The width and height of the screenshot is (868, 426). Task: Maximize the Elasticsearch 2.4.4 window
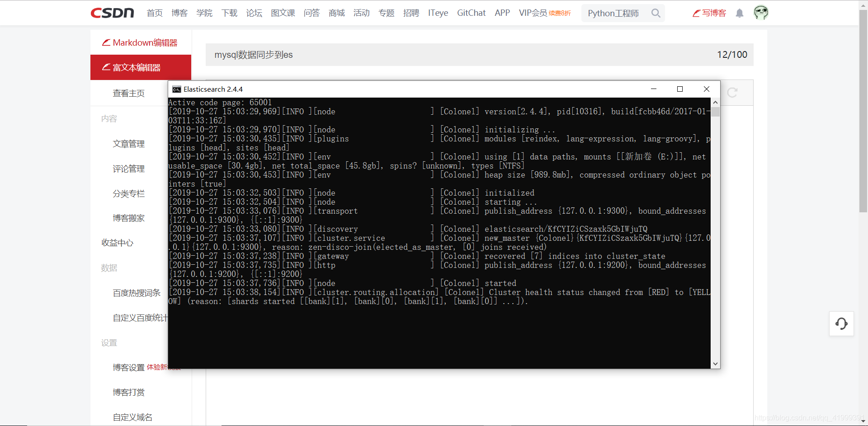679,89
